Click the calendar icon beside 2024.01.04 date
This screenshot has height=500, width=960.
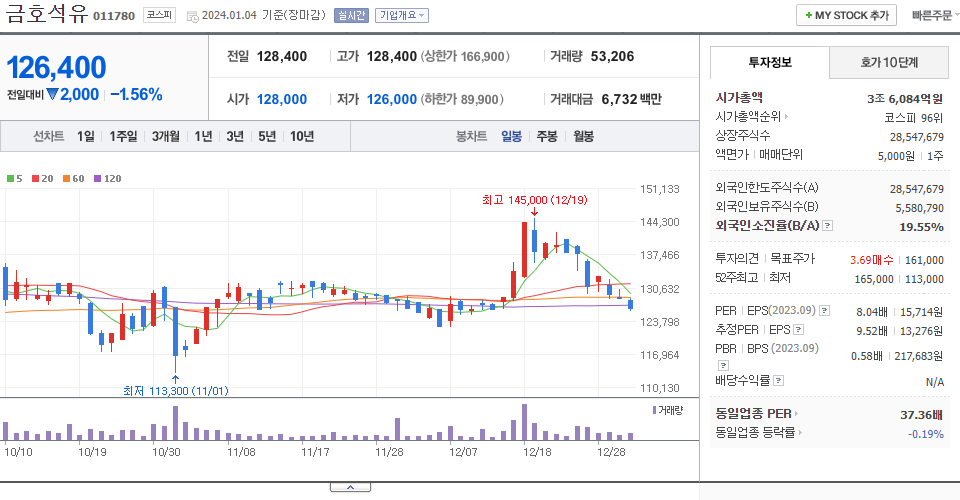click(192, 17)
